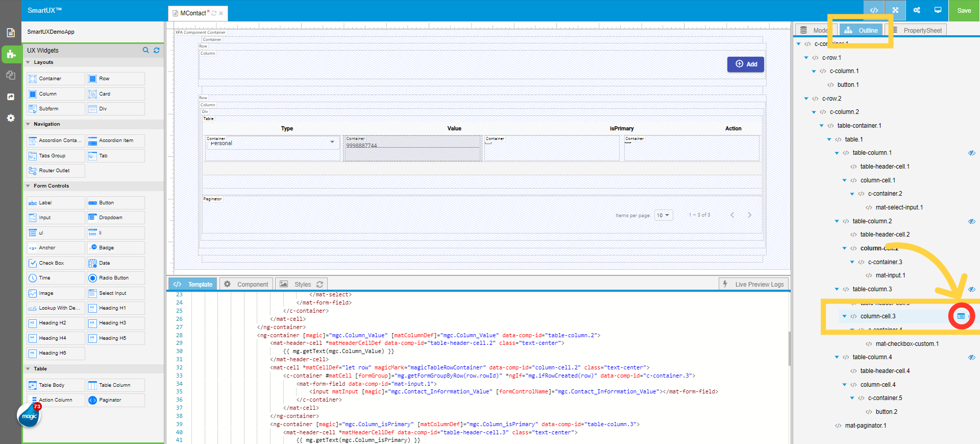Pick the Date widget
This screenshot has height=444, width=980.
115,263
